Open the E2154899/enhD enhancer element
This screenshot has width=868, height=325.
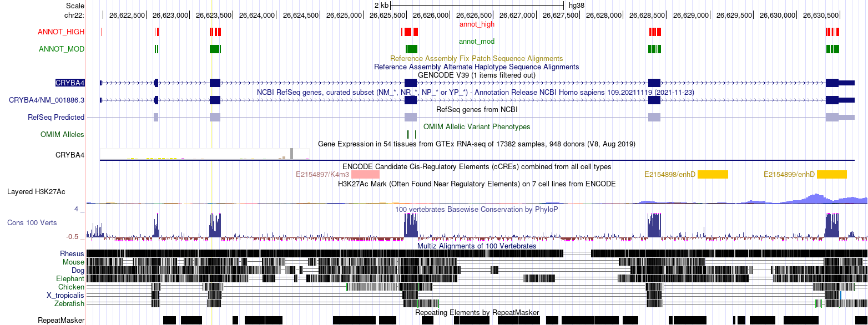click(x=832, y=174)
